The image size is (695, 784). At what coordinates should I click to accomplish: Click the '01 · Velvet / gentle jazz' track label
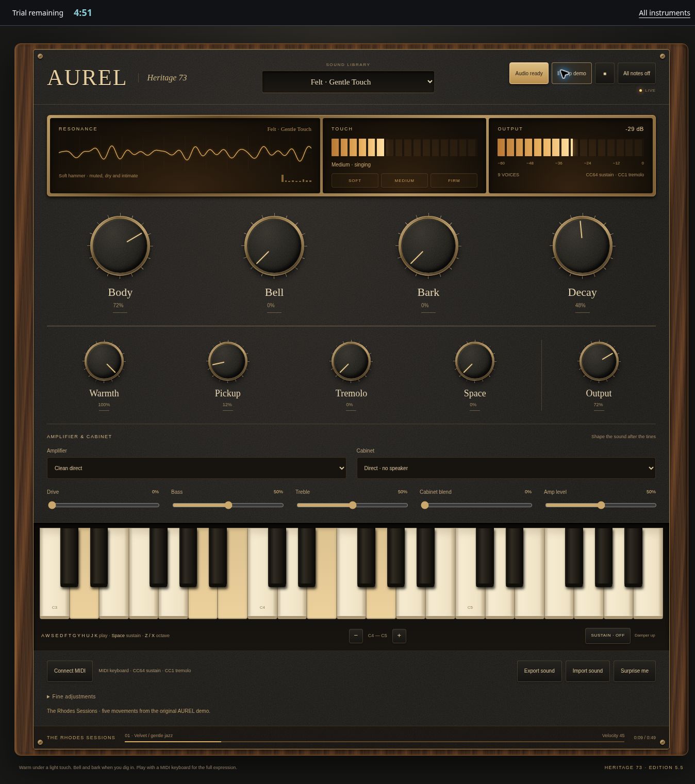point(148,736)
